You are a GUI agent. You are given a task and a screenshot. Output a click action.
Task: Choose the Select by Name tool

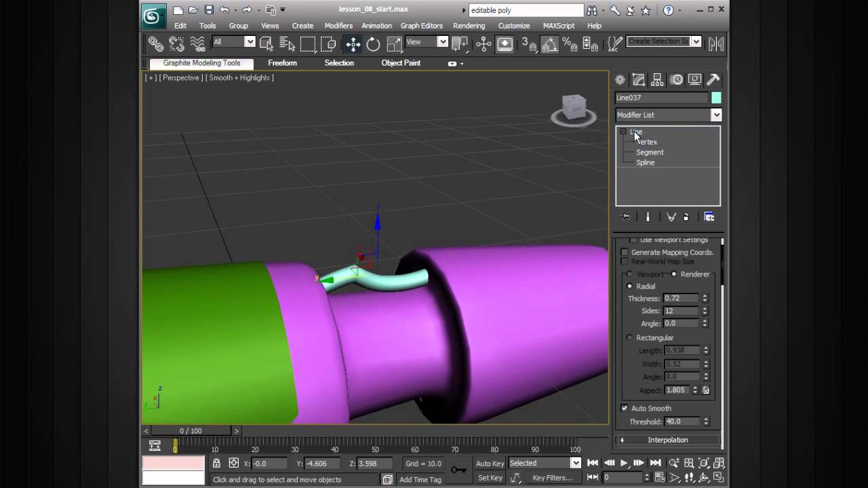(287, 44)
